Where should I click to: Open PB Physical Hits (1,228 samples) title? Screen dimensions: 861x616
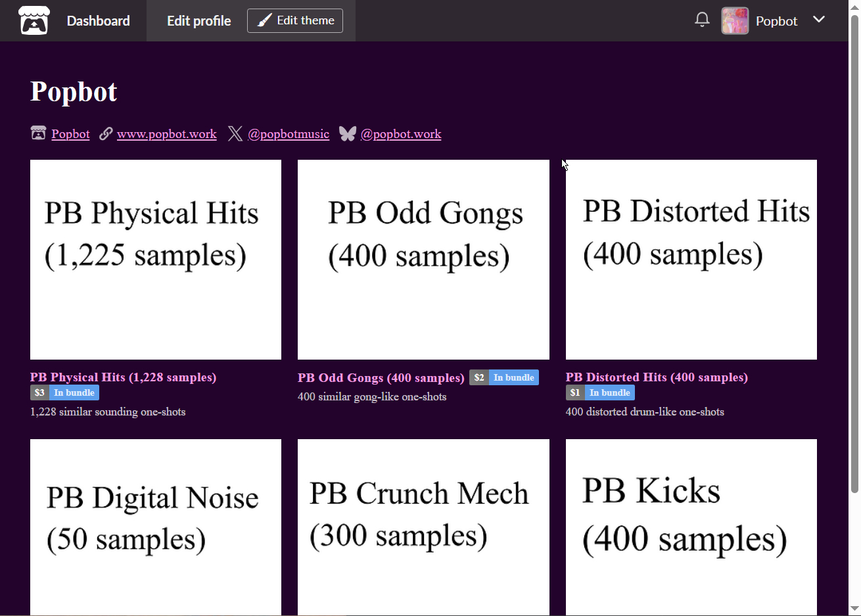pos(123,377)
